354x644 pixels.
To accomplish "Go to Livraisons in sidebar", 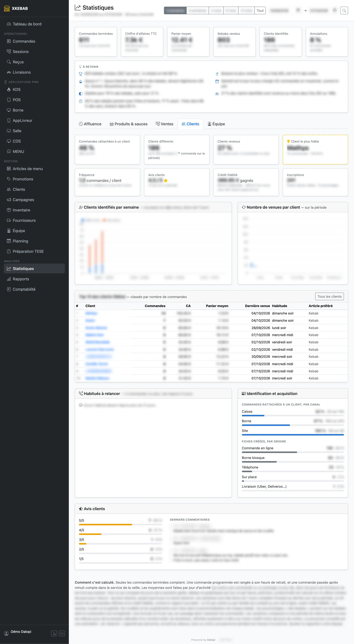I will 34,72.
